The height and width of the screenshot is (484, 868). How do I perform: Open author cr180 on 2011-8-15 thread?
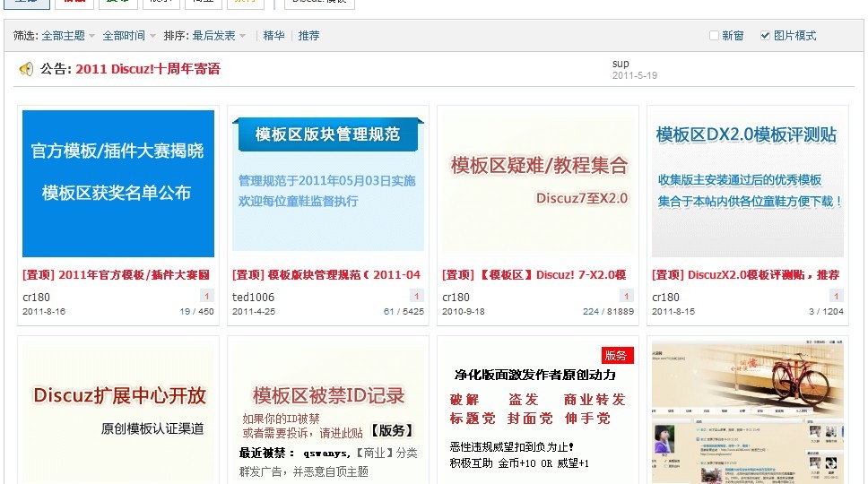point(665,297)
